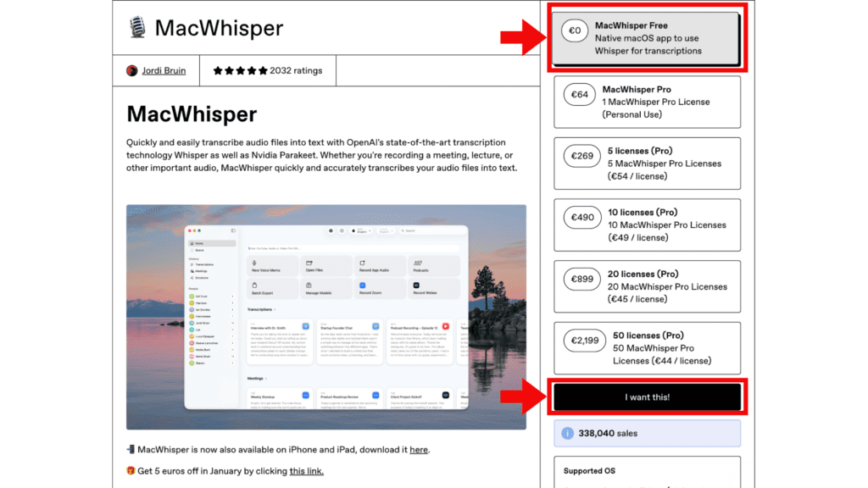
Task: Click the info icon beside 338,040 sales
Action: coord(568,434)
